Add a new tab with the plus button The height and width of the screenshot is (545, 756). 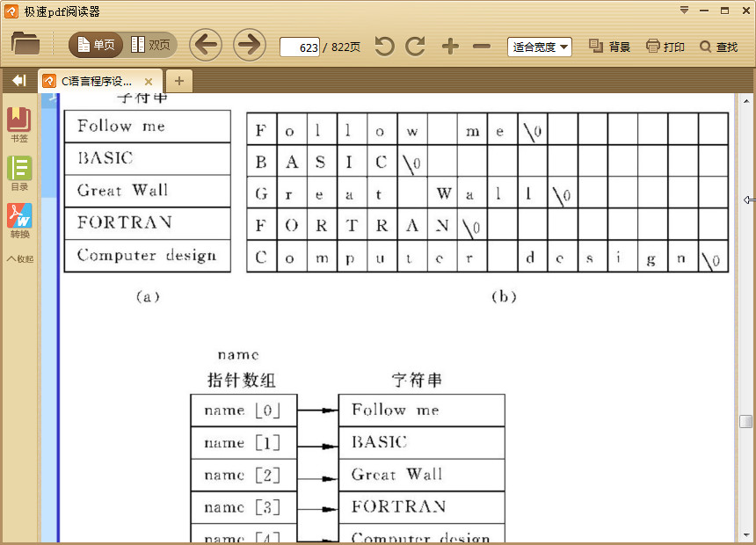[x=179, y=81]
